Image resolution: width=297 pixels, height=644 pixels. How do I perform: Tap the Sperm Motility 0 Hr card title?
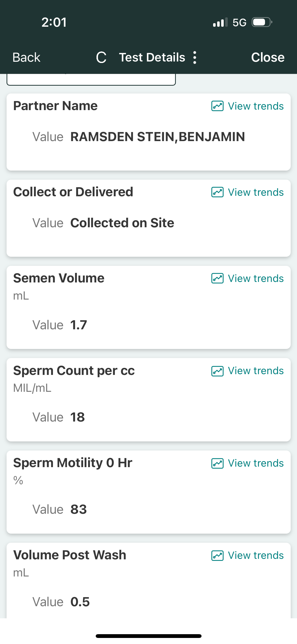(x=73, y=463)
